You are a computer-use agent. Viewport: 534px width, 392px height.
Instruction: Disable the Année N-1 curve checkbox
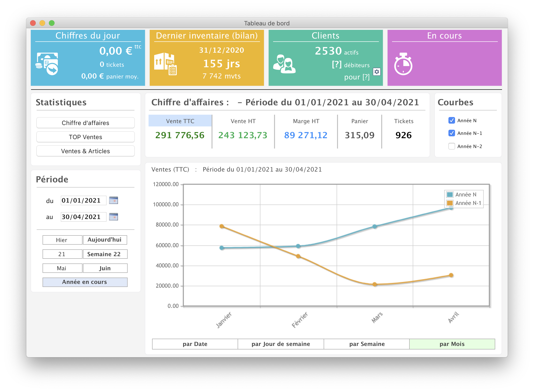click(x=452, y=133)
